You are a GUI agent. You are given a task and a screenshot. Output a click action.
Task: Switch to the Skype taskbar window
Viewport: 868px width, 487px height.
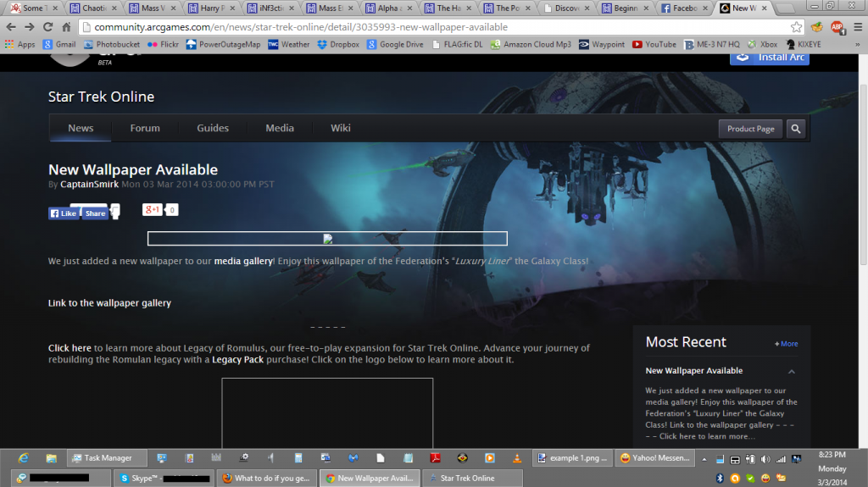click(164, 479)
